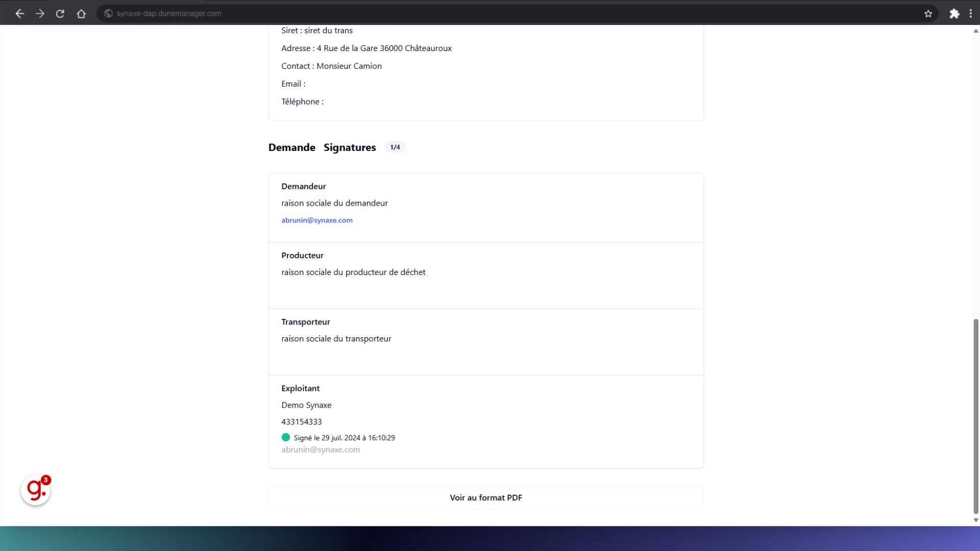Image resolution: width=980 pixels, height=551 pixels.
Task: Click the browser forward arrow
Action: pyautogui.click(x=40, y=14)
